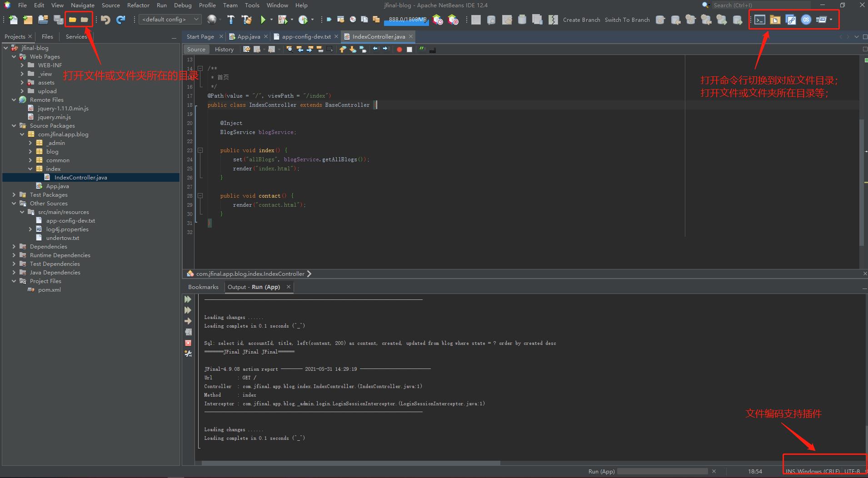Image resolution: width=868 pixels, height=478 pixels.
Task: Collapse the jfinal-blog project node
Action: click(x=5, y=48)
